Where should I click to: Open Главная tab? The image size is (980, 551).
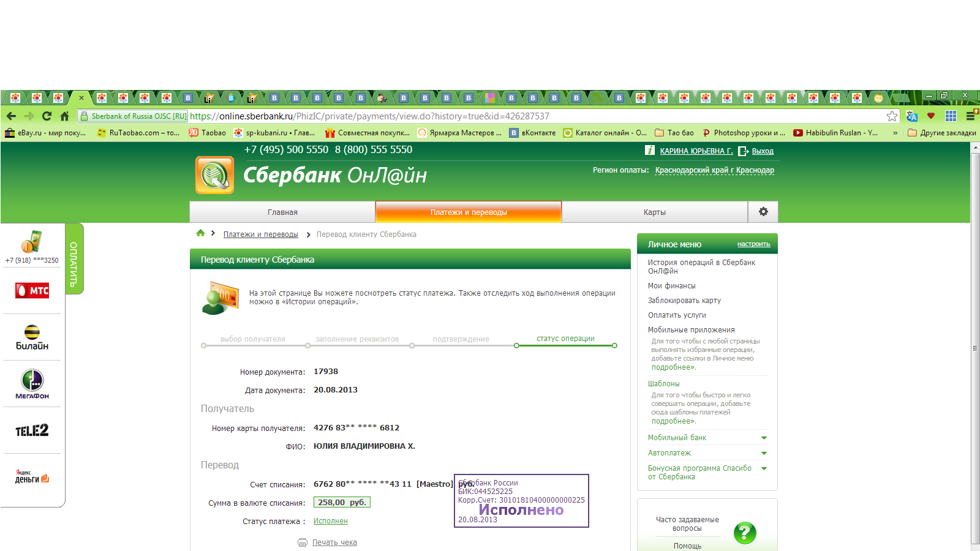(282, 212)
